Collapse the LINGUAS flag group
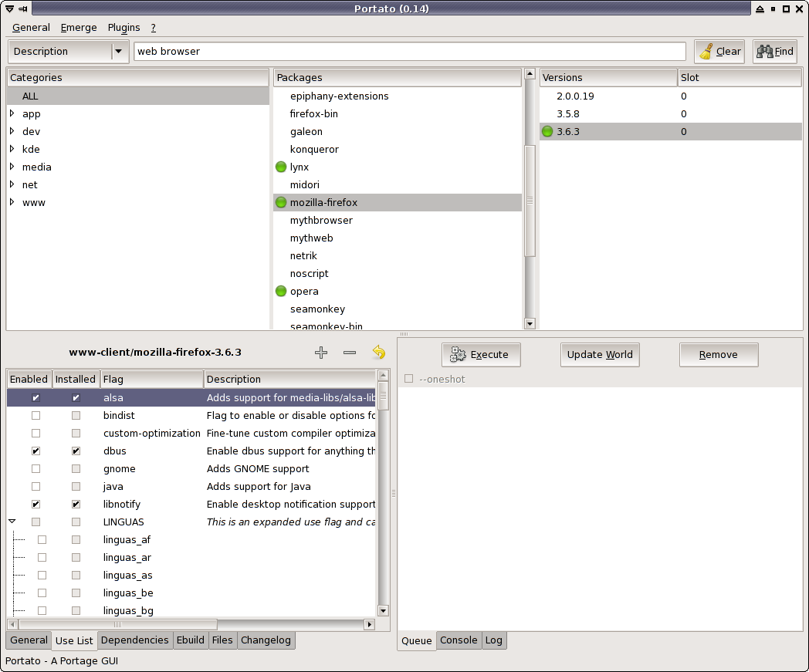The height and width of the screenshot is (672, 809). [12, 522]
